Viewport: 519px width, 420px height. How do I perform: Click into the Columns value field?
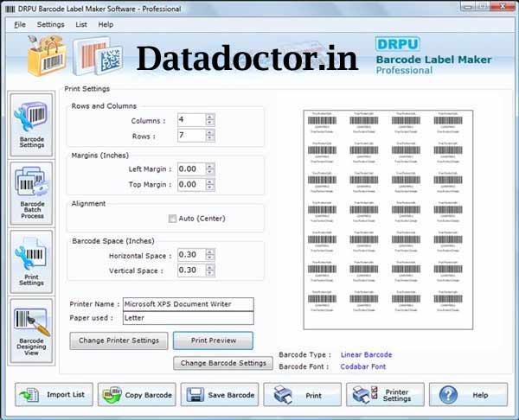click(x=192, y=120)
